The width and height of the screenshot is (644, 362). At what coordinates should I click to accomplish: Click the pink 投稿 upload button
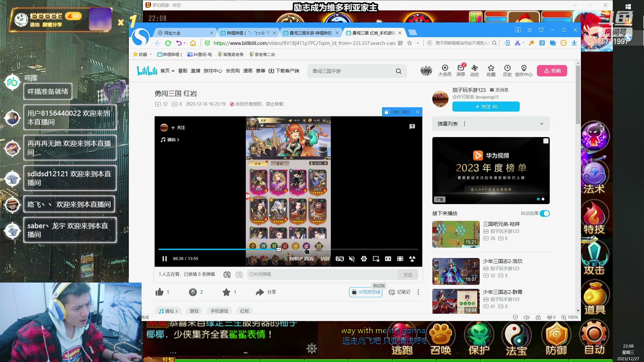[x=552, y=71]
